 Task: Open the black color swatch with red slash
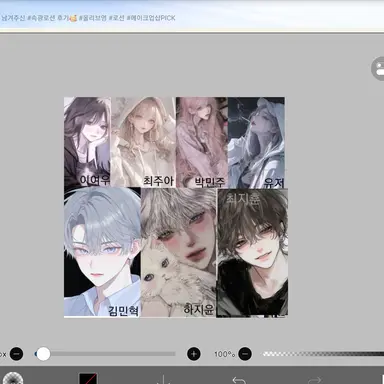point(88,379)
